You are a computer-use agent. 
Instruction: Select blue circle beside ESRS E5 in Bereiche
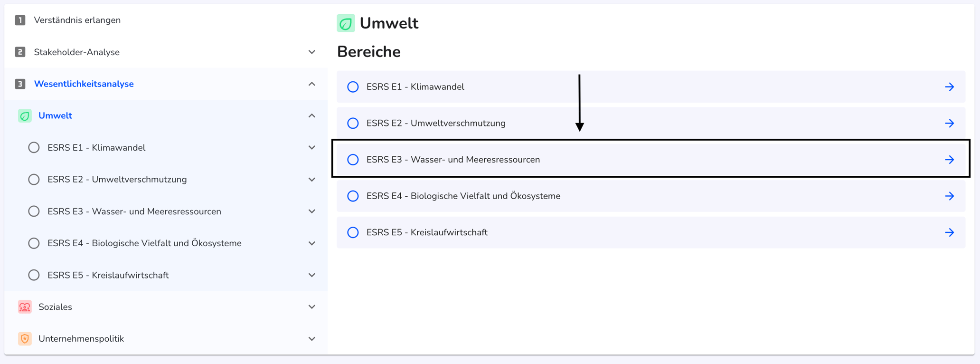[353, 232]
